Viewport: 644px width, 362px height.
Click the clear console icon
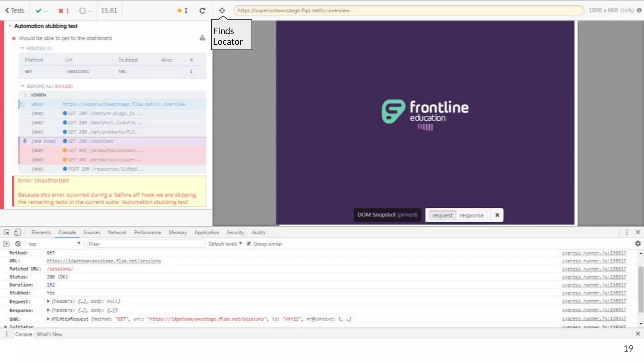(18, 244)
